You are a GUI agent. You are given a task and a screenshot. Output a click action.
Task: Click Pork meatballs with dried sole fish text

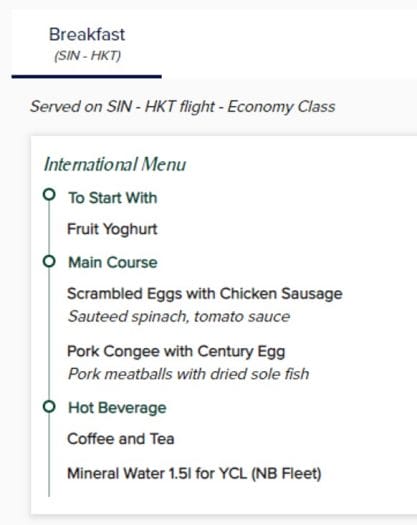point(189,374)
